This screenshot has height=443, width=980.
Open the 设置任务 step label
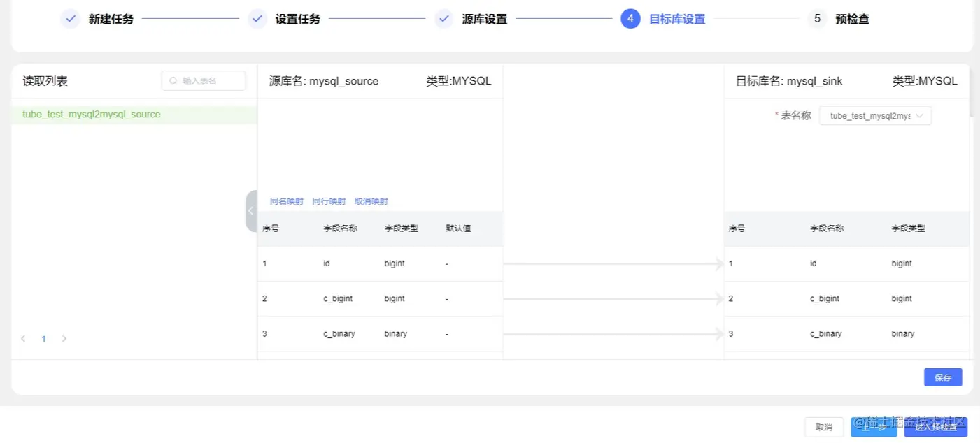298,20
